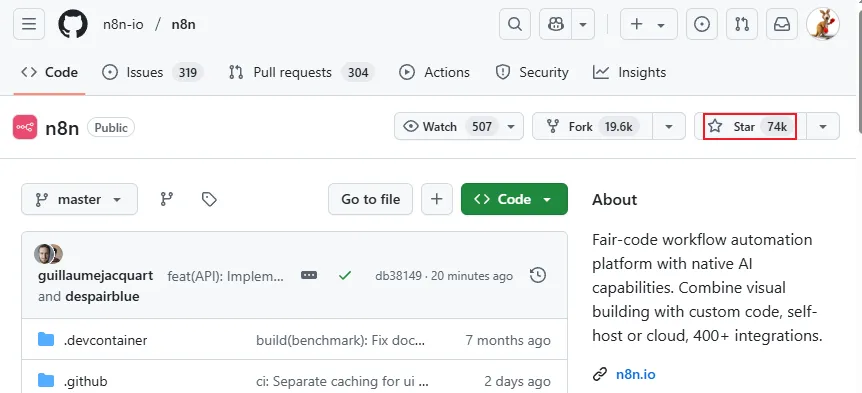
Task: Open the issues shortcut icon in header
Action: coord(701,24)
